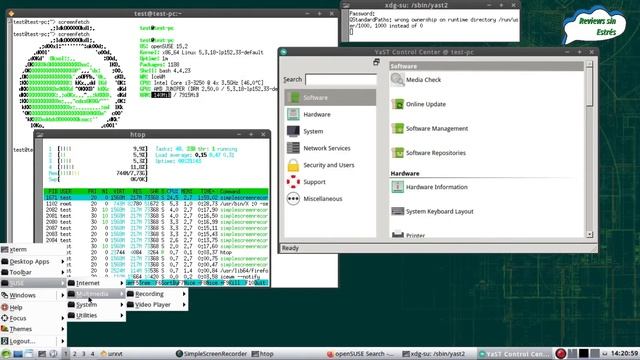Open Software Repositories module
The image size is (640, 360).
[x=429, y=153]
